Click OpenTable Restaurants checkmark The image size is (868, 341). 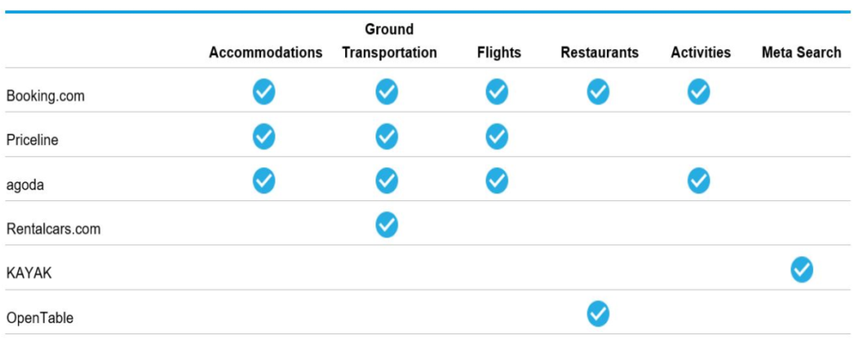click(x=598, y=315)
